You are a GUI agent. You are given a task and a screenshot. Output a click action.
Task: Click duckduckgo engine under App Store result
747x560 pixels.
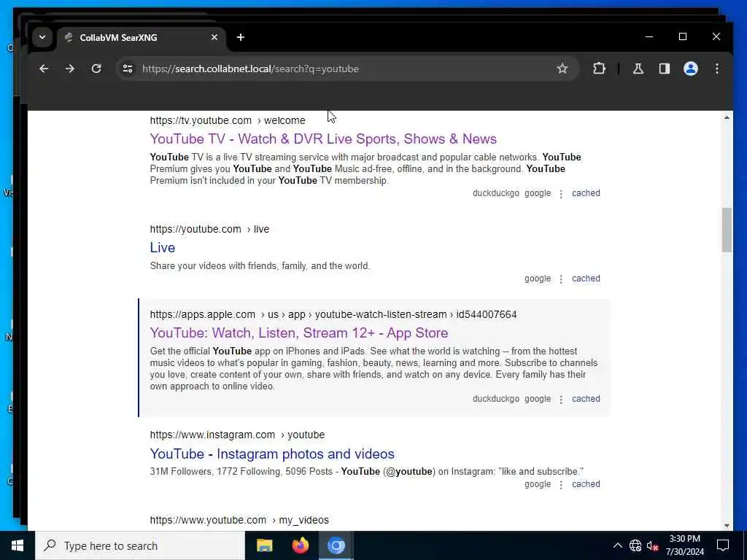[x=496, y=399]
